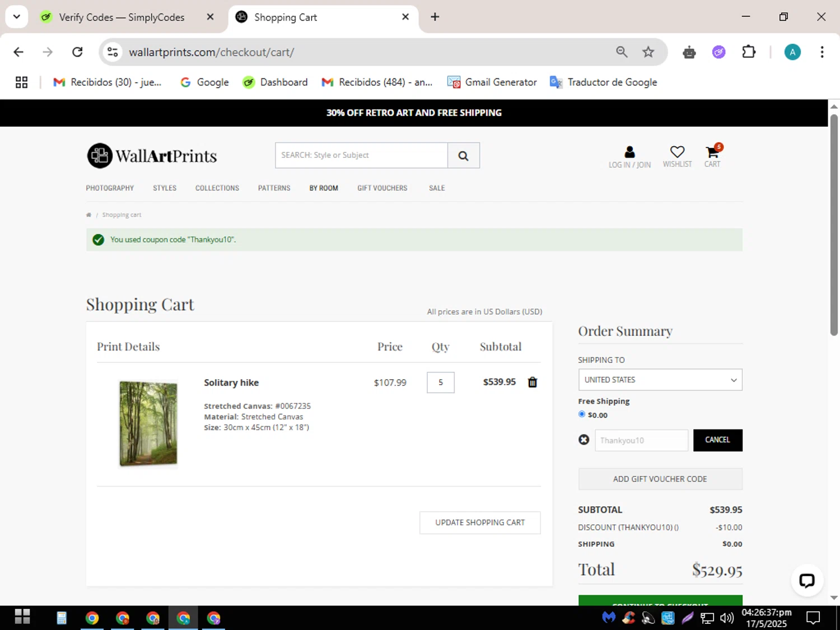Open the purple extension icon

click(x=719, y=52)
